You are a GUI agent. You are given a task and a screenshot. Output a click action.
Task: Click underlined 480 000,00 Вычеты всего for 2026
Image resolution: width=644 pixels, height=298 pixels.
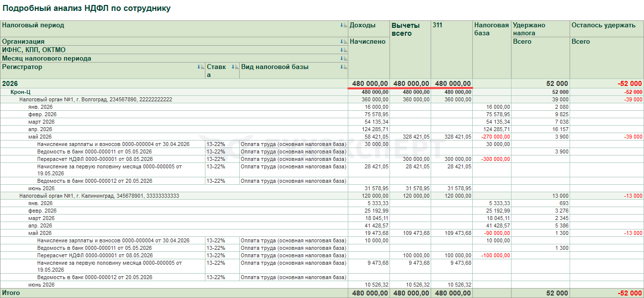click(410, 84)
